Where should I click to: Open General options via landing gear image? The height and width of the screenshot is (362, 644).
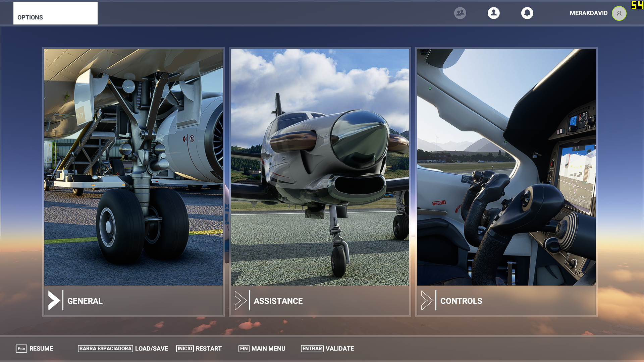(x=133, y=167)
